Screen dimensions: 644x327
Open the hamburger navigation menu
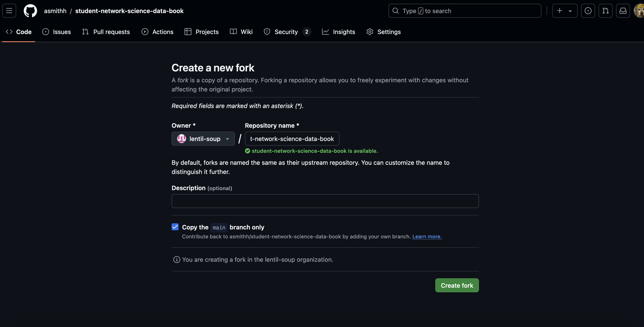9,11
